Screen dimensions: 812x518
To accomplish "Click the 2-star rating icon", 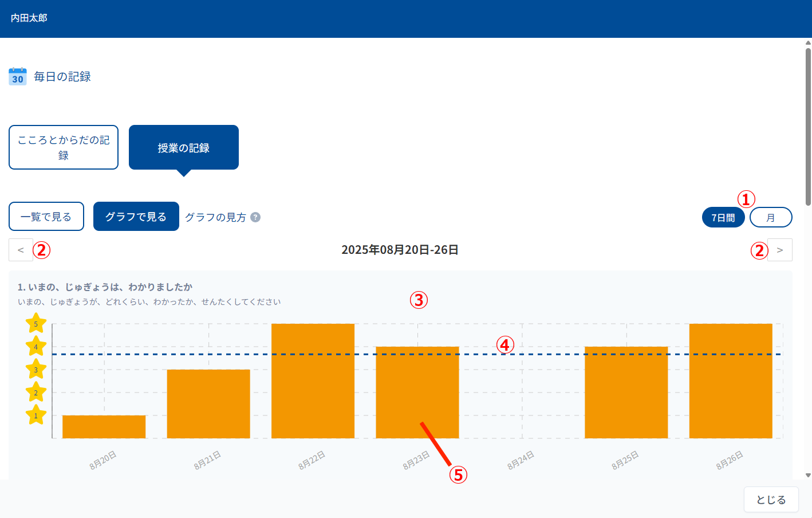I will click(36, 393).
